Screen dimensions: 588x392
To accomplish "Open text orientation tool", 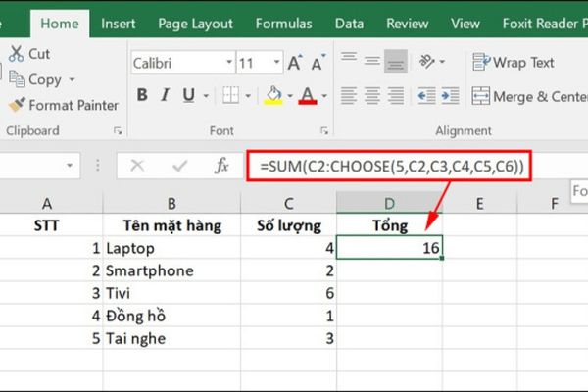I will click(x=426, y=61).
